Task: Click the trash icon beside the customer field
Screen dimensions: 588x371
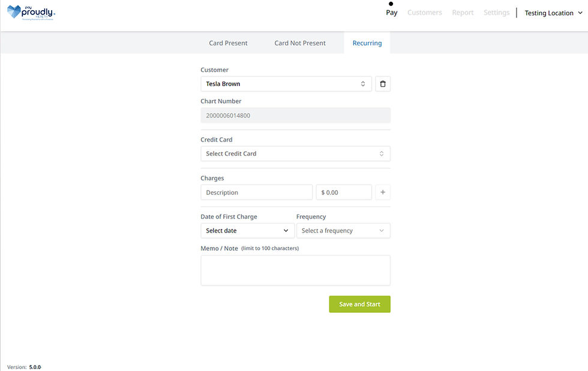Action: pos(383,84)
